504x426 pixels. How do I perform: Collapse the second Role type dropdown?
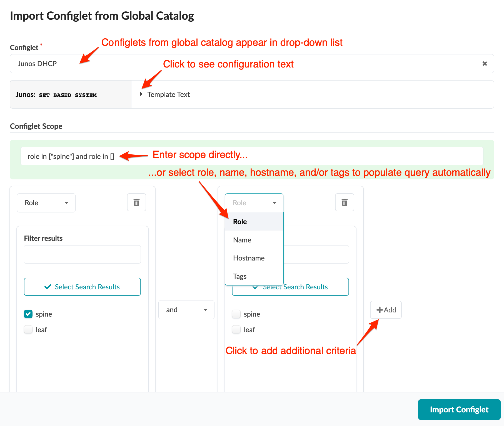(x=254, y=203)
